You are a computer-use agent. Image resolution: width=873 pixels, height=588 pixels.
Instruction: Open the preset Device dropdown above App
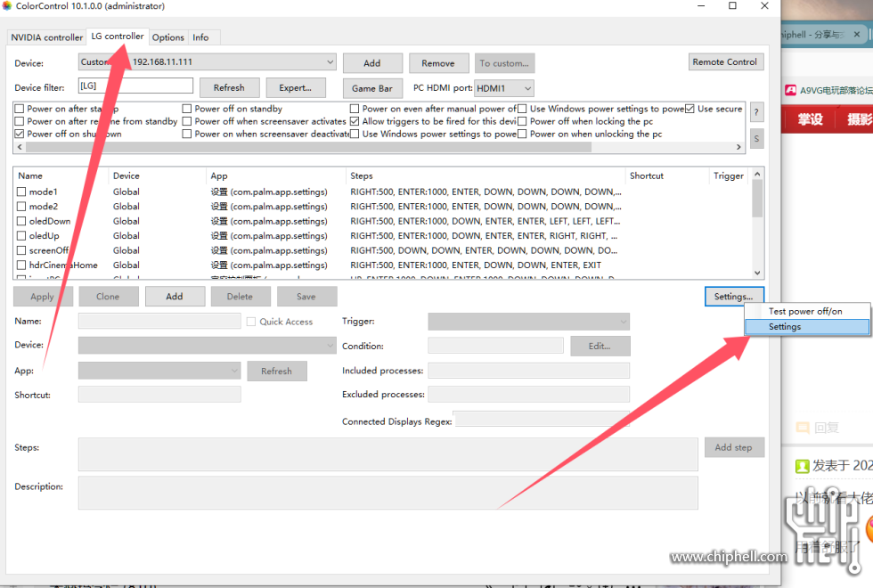tap(207, 346)
